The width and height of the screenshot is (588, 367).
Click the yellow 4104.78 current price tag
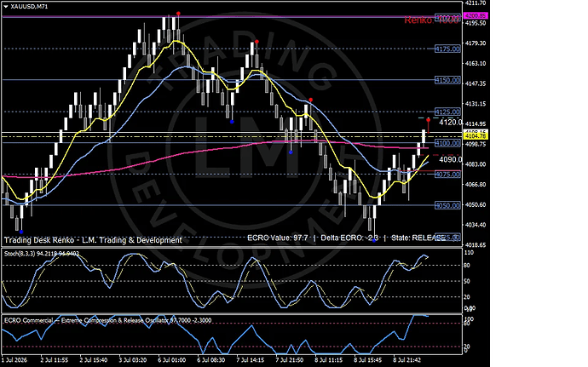click(x=476, y=135)
